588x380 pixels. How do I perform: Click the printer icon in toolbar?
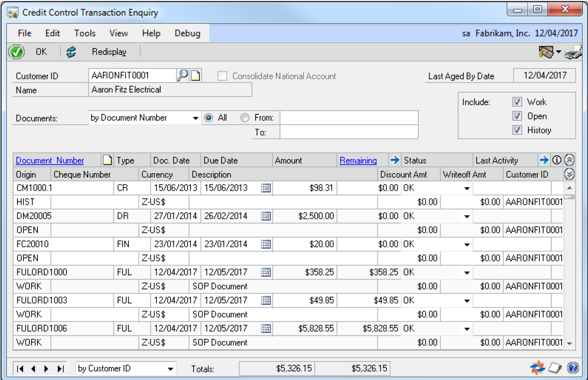(573, 52)
